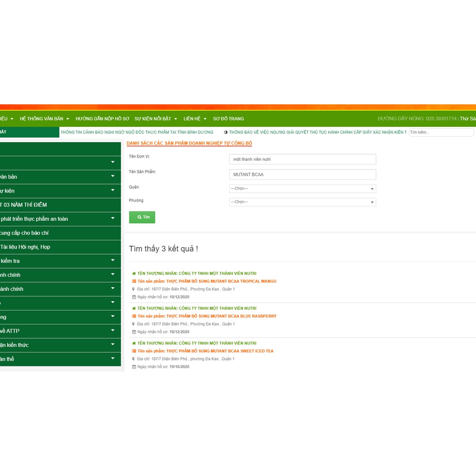476x476 pixels.
Task: Open the Liên Hệ menu
Action: click(x=195, y=119)
